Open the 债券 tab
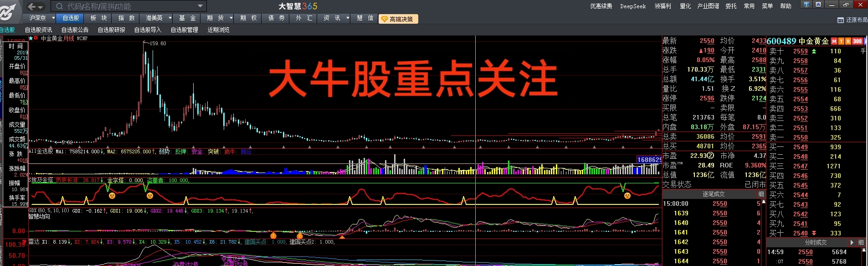Screen dimensions: 868x266 coord(276,18)
